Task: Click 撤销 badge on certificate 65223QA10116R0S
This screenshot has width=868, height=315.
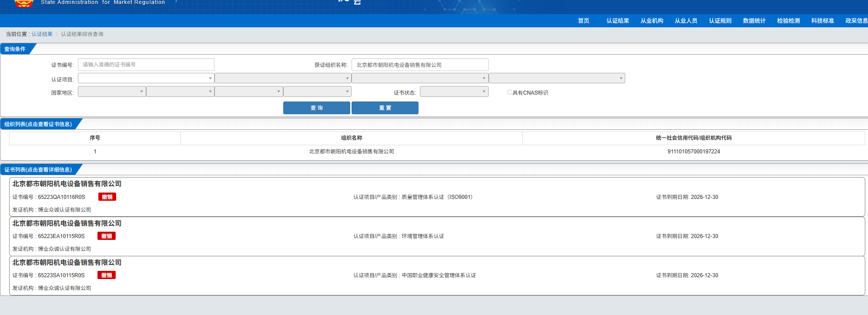Action: 107,197
